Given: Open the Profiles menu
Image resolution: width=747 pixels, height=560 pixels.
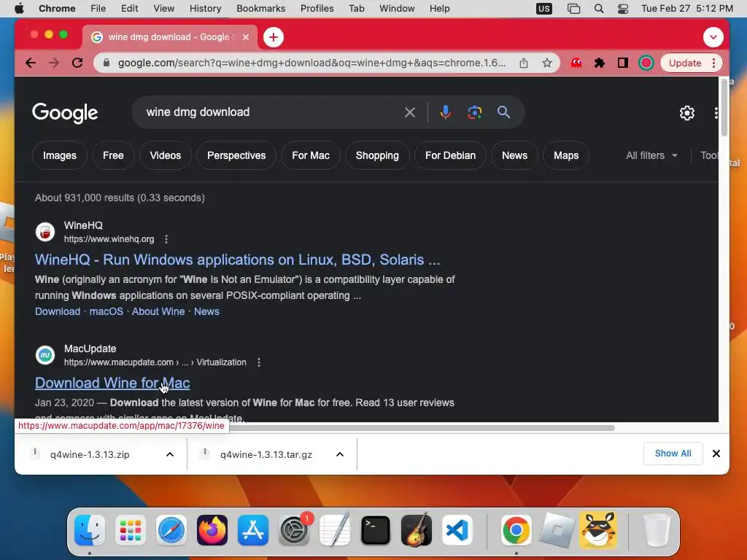Looking at the screenshot, I should pos(317,9).
